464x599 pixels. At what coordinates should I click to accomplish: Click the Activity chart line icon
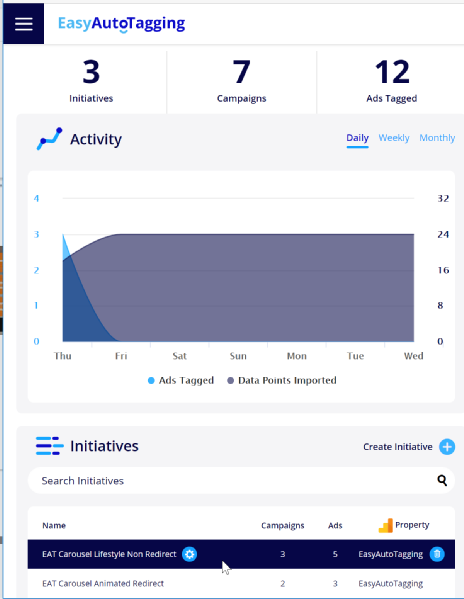click(49, 139)
